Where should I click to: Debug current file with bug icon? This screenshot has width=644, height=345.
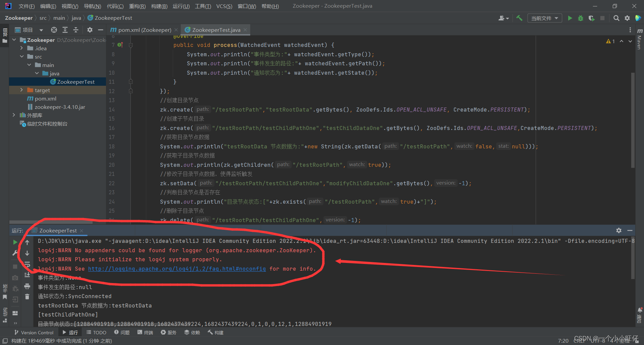[581, 18]
